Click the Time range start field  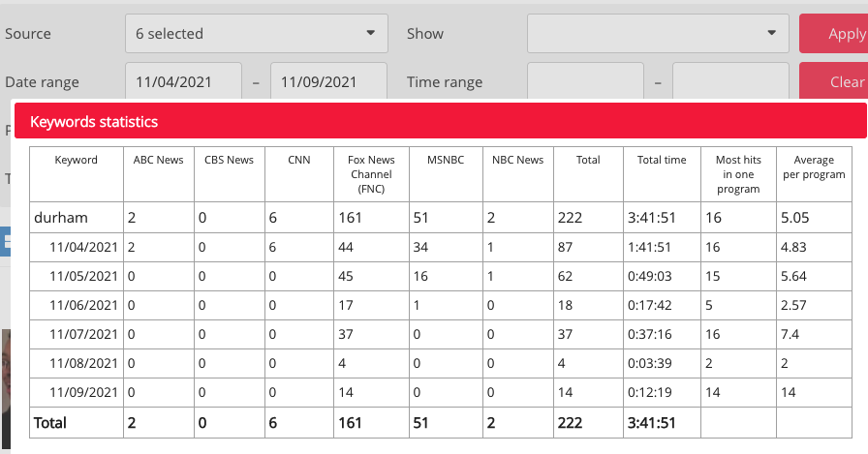coord(585,81)
